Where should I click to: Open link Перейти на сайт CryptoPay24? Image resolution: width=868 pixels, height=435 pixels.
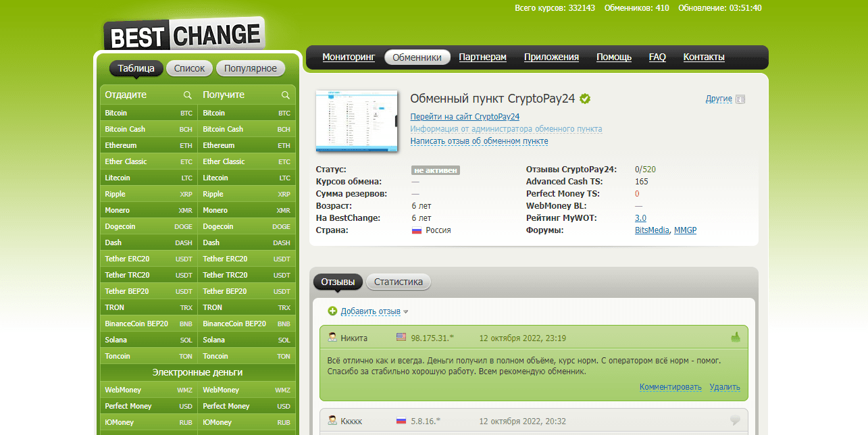pos(465,117)
